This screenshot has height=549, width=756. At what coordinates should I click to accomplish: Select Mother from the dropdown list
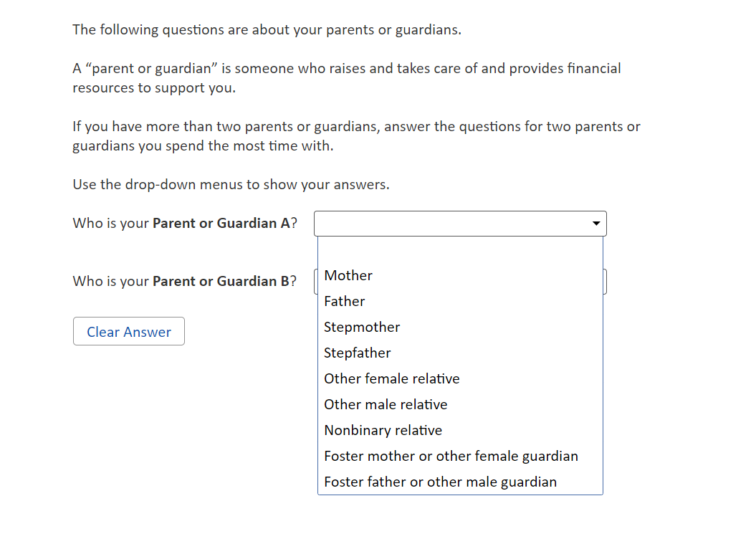pos(348,275)
